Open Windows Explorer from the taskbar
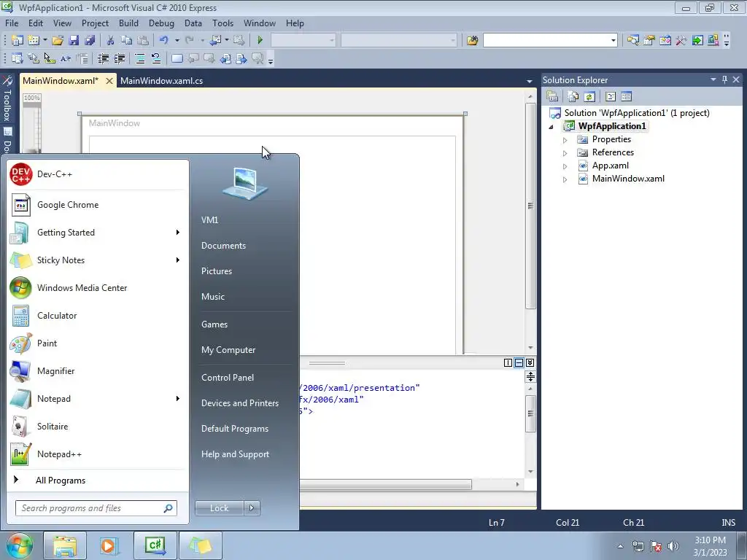The width and height of the screenshot is (747, 560). point(65,545)
